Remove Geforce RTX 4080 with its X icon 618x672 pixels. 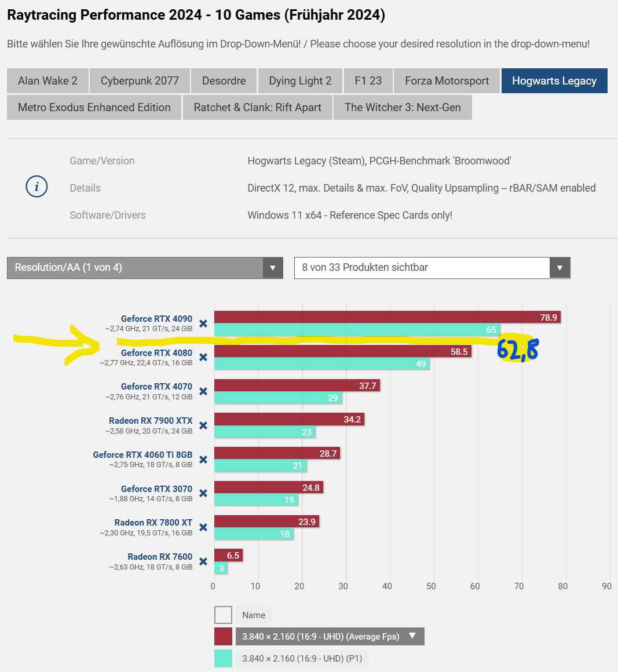click(x=203, y=358)
